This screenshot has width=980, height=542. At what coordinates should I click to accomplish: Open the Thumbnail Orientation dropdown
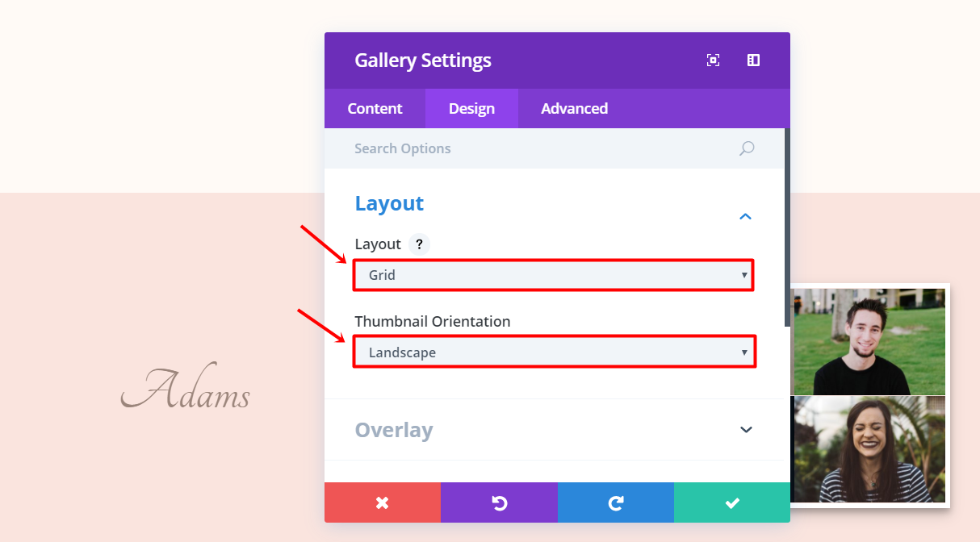[x=553, y=352]
